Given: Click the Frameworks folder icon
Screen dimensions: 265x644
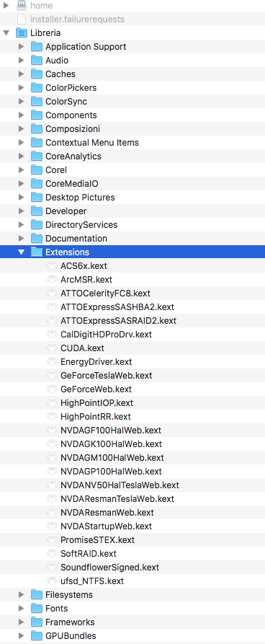Looking at the screenshot, I should (37, 622).
